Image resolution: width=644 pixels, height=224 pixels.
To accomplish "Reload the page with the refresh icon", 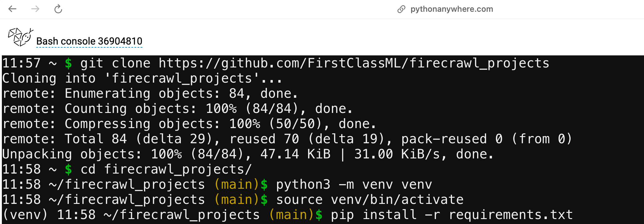I will 58,9.
